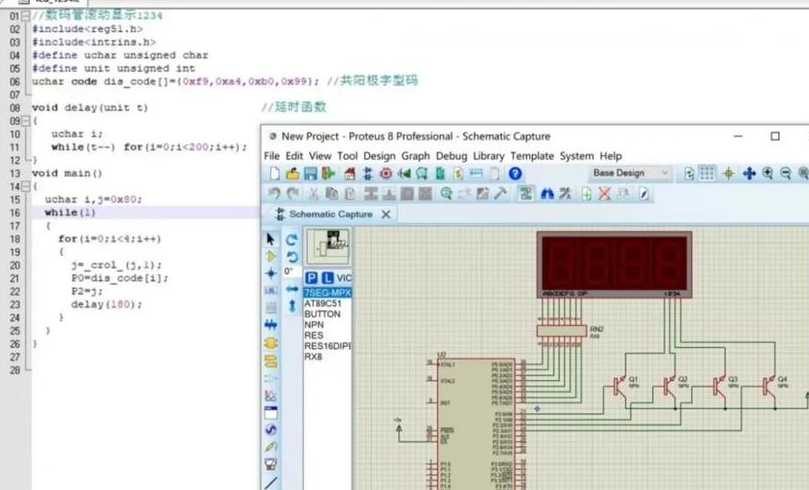Select the Buses Mode tool

271,325
